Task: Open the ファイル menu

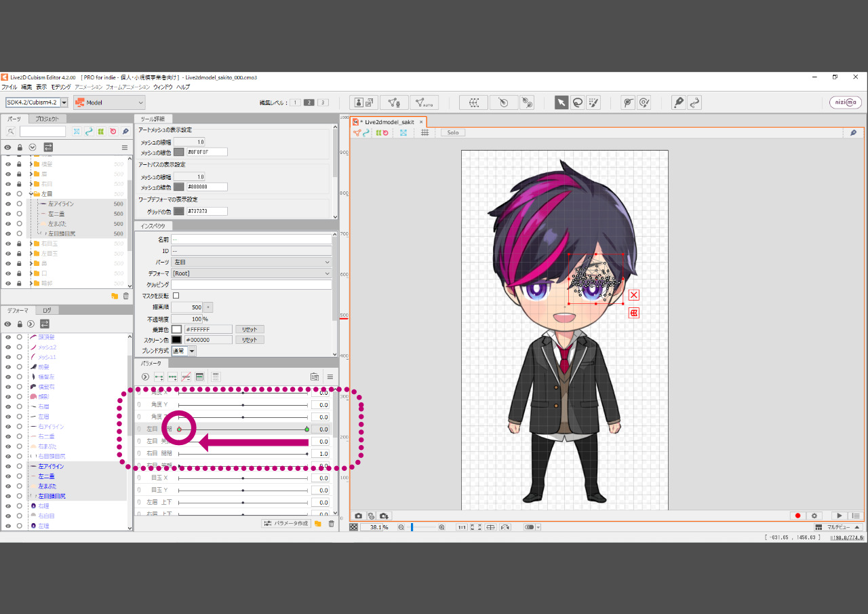Action: point(9,88)
